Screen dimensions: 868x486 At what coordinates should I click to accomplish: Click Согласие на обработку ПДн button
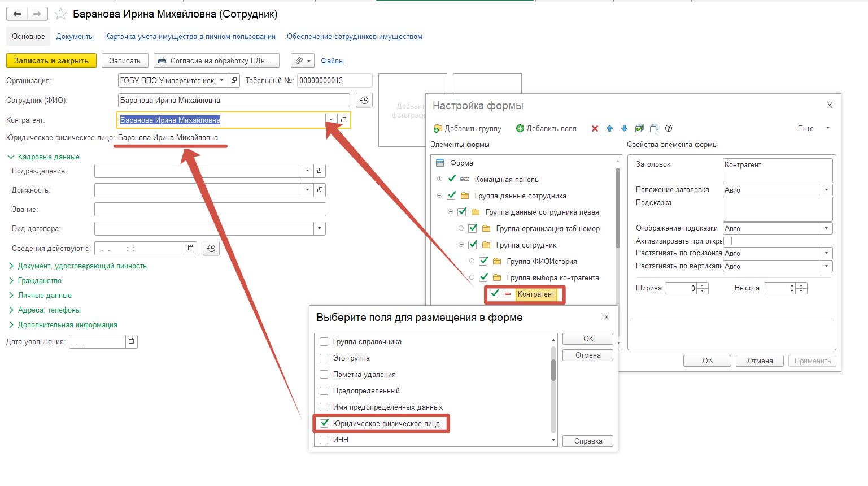[216, 60]
